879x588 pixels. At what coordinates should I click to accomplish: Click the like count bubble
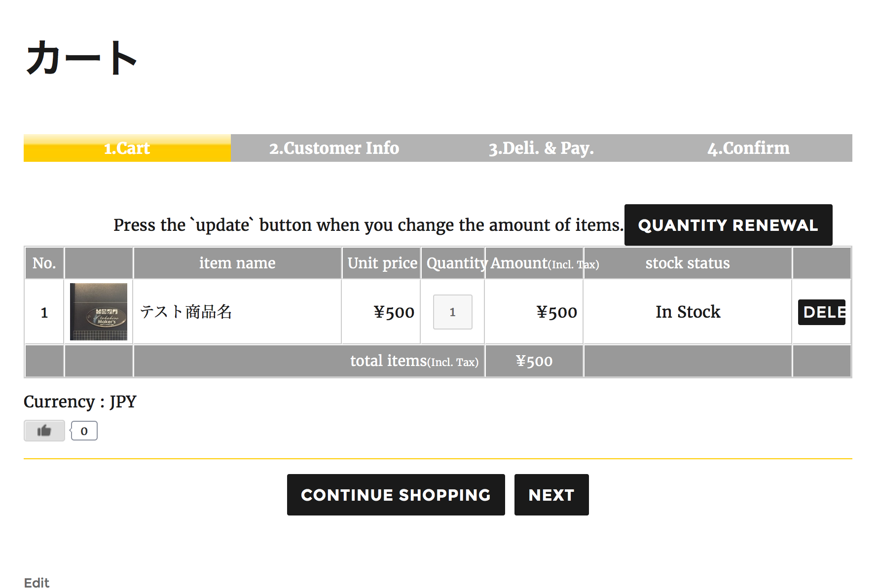click(84, 431)
